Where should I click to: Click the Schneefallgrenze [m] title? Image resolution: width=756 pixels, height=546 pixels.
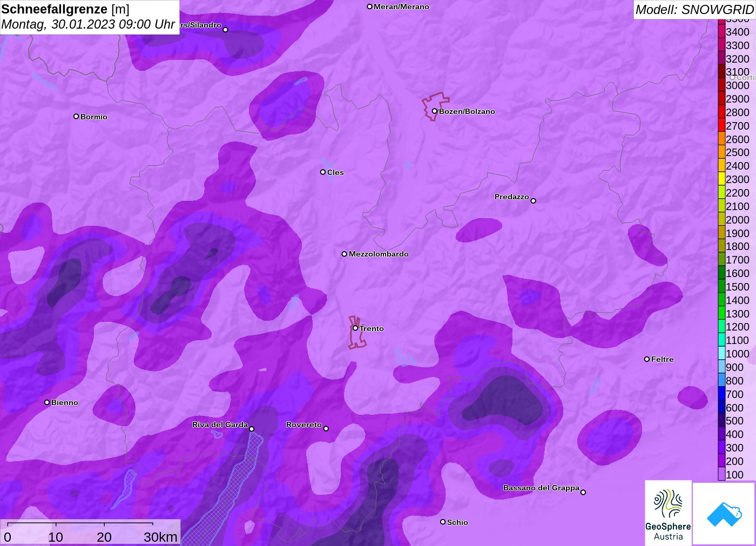(x=65, y=9)
